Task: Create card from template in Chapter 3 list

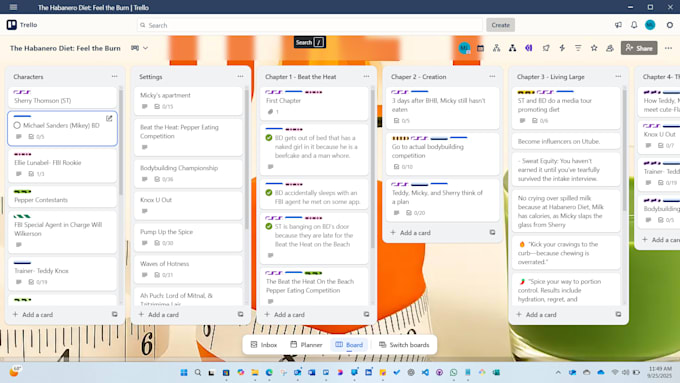Action: pos(618,314)
